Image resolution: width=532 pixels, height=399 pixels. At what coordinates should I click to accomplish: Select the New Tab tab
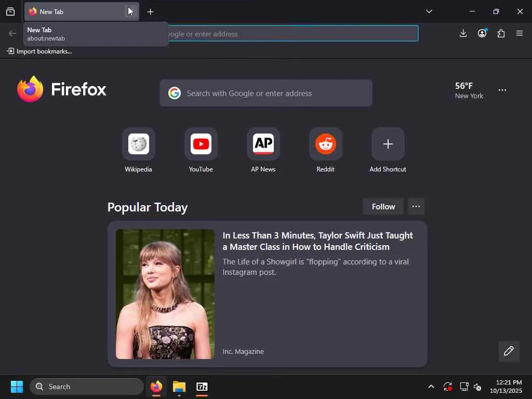(82, 12)
